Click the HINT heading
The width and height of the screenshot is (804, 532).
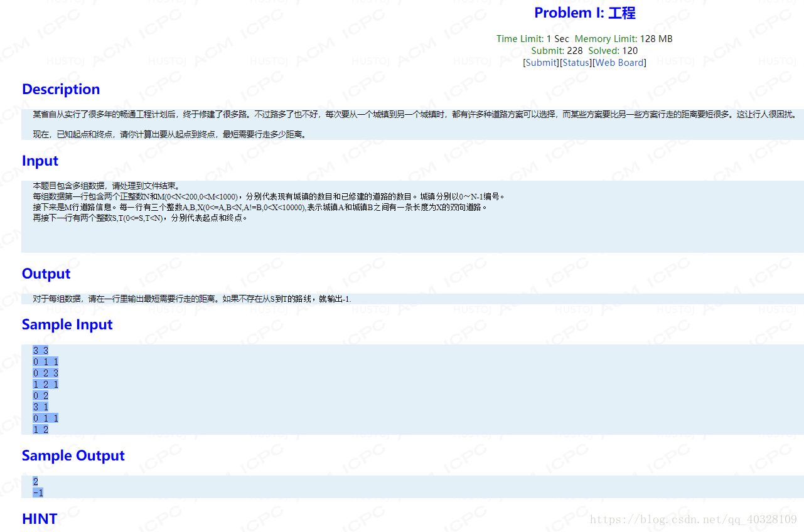(x=40, y=519)
